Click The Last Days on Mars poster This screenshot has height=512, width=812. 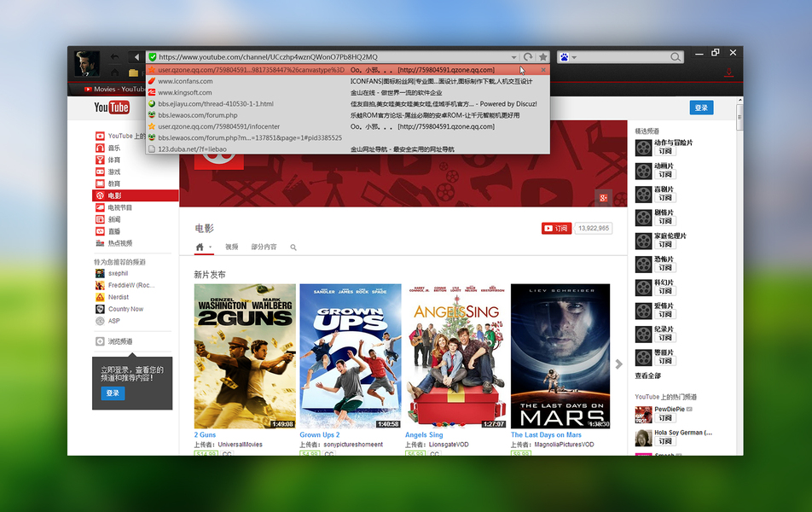click(560, 356)
